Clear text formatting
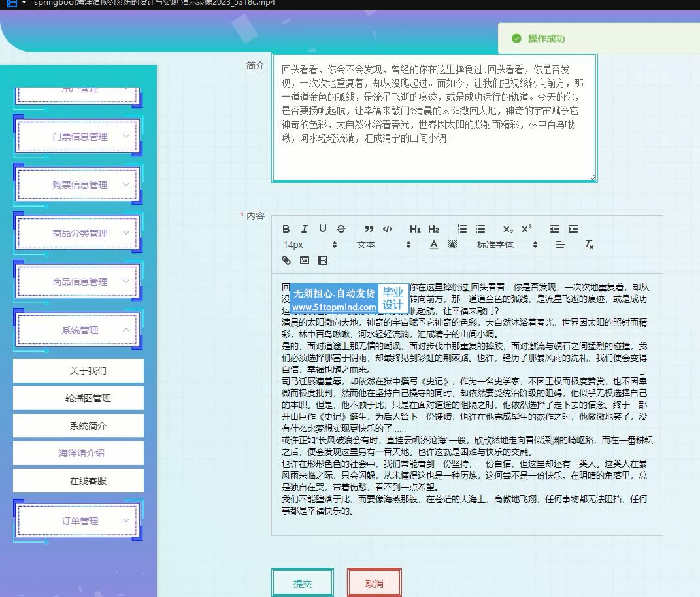 pos(588,245)
